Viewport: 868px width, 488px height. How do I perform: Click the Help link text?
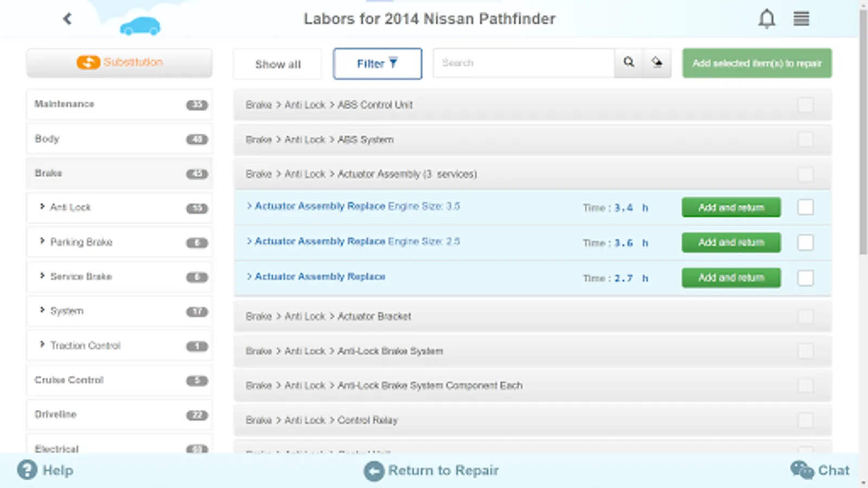tap(58, 470)
